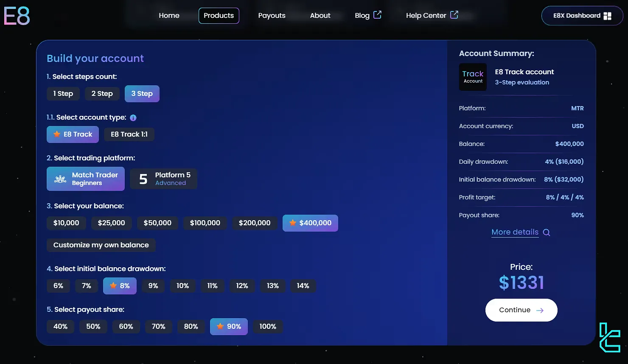The height and width of the screenshot is (364, 628).
Task: Select Platform 5 Advanced platform
Action: point(163,179)
